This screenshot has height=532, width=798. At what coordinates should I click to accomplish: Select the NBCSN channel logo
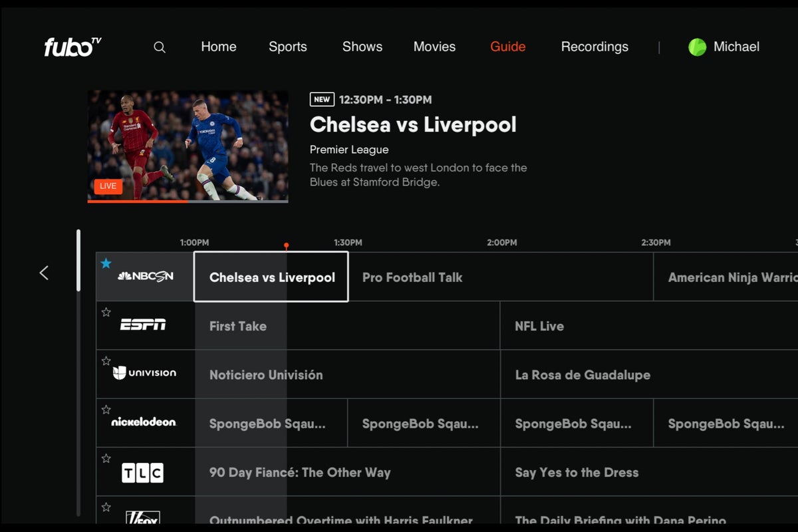(146, 277)
